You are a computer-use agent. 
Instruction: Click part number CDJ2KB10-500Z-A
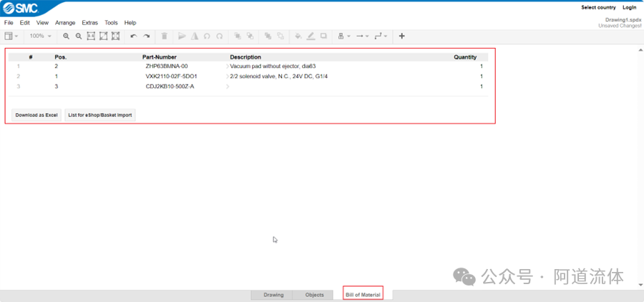(x=170, y=87)
